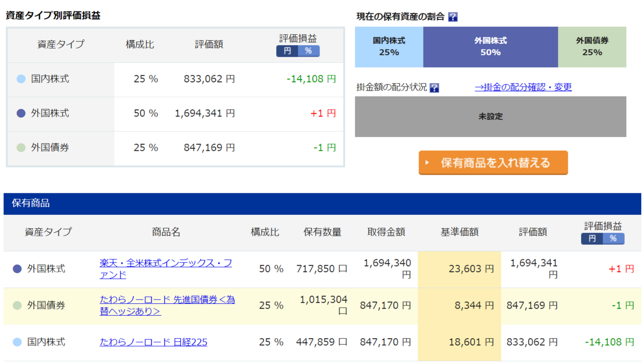Click light blue dot beside 国内株式 in top table
The height and width of the screenshot is (364, 644).
pos(21,79)
